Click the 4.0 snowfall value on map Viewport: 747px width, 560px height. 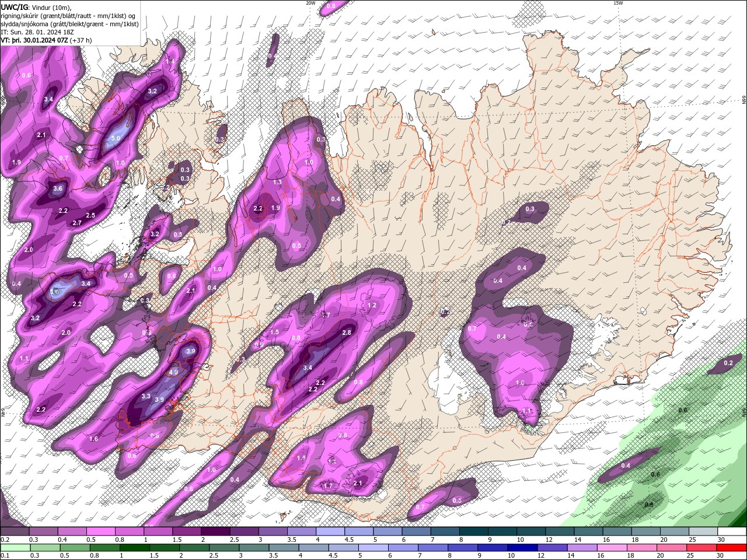coord(173,372)
